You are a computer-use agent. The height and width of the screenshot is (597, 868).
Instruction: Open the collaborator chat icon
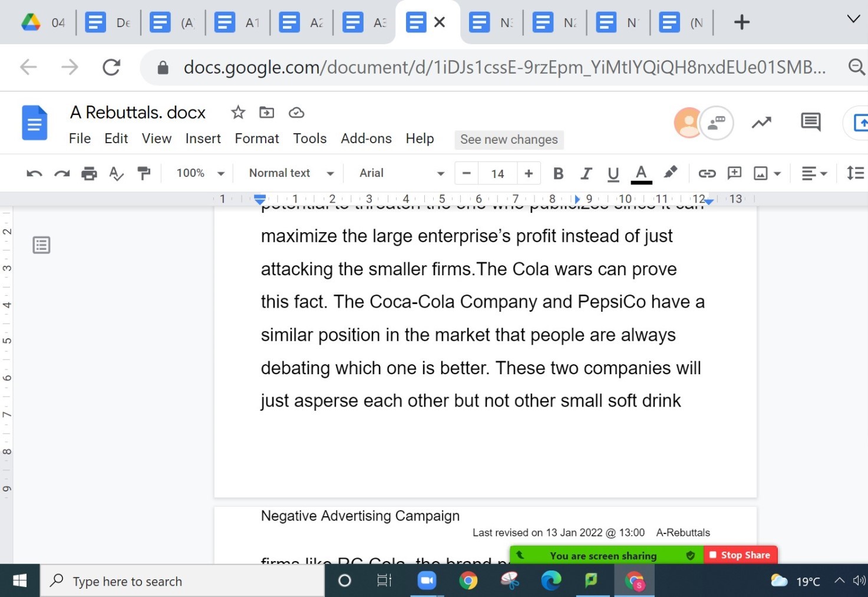717,123
